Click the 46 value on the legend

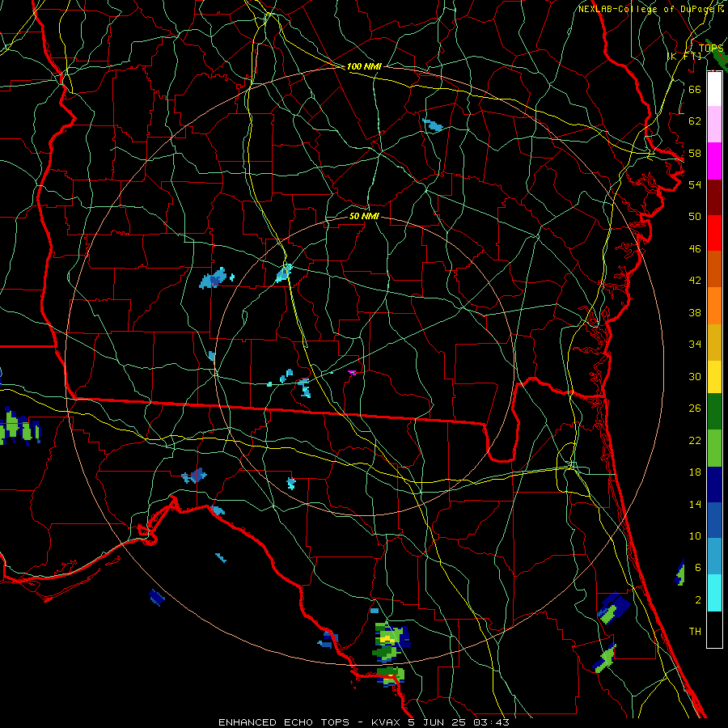(695, 249)
